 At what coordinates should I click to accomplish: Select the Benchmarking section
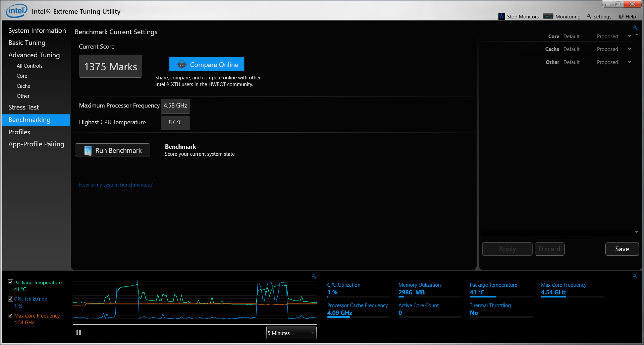tap(36, 120)
